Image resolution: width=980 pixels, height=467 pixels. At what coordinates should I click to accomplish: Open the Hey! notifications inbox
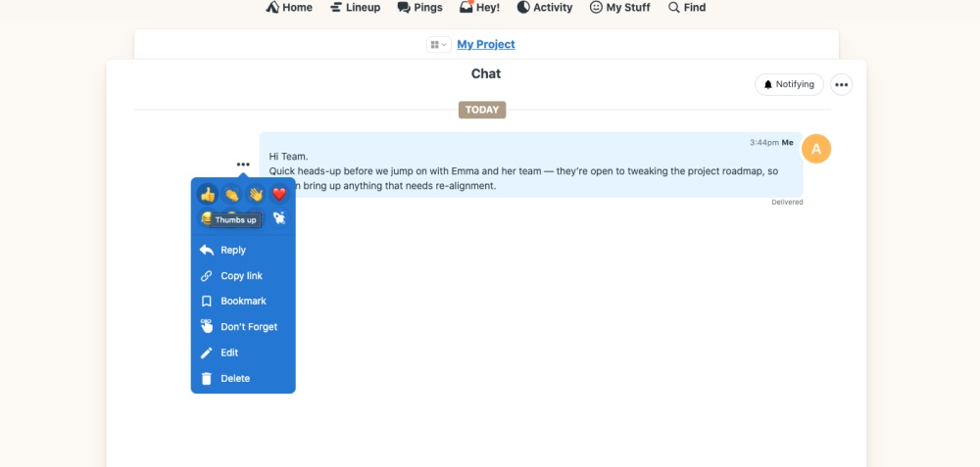[x=480, y=8]
